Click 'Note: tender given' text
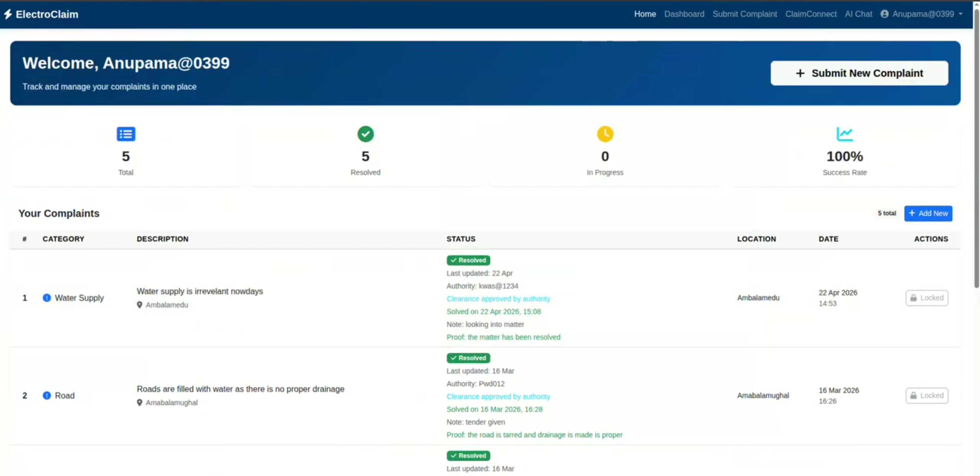 476,422
